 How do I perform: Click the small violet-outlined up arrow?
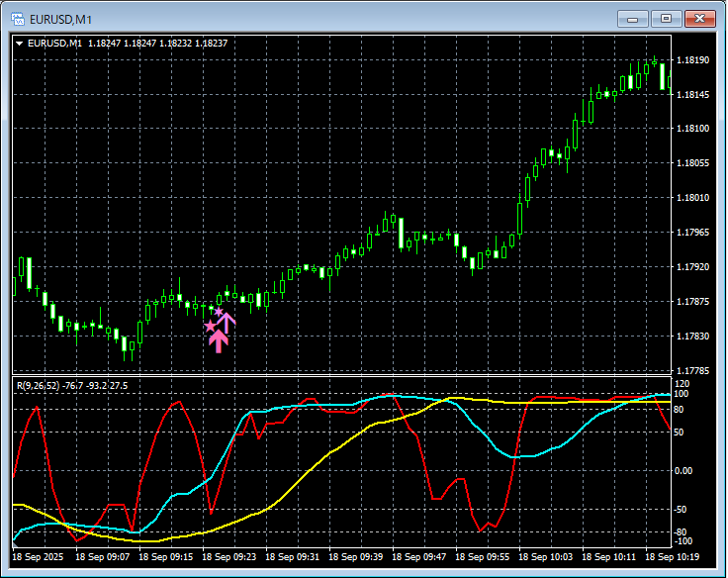(x=227, y=322)
